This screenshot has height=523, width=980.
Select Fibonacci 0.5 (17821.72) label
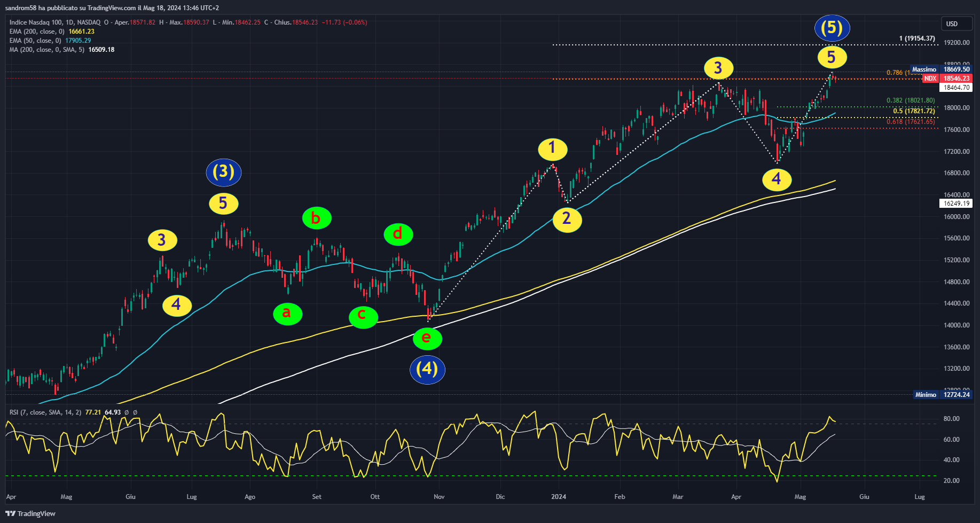pyautogui.click(x=914, y=111)
